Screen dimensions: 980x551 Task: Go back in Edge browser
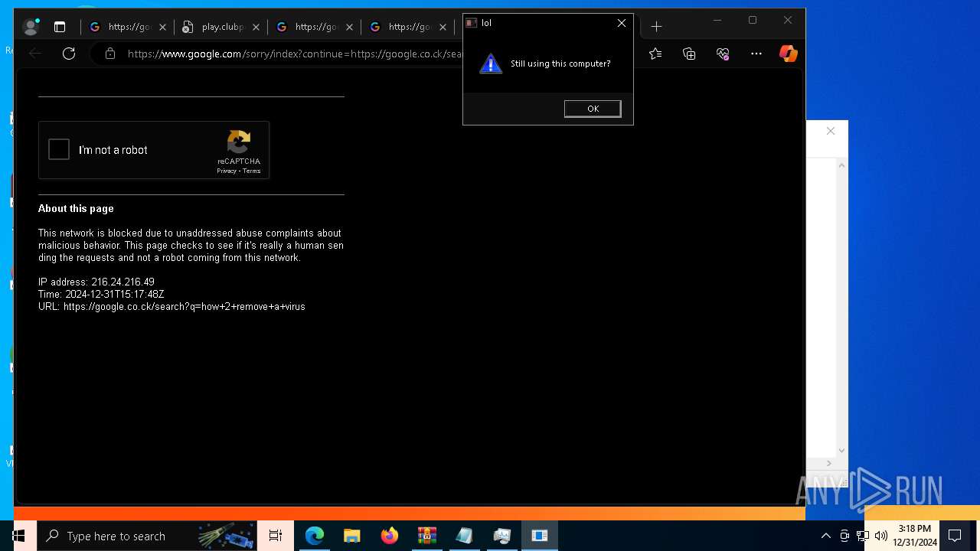click(x=35, y=54)
